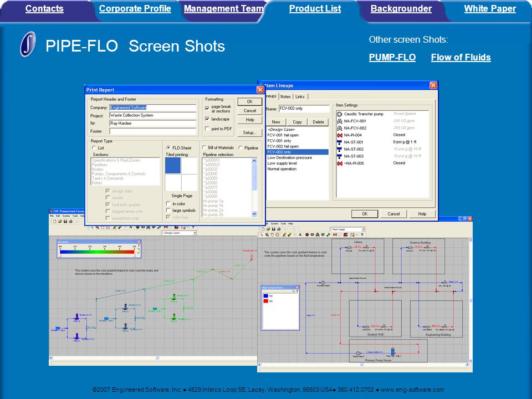Switch to the Notes tab in Item Lineups
This screenshot has height=399, width=532.
pos(285,96)
